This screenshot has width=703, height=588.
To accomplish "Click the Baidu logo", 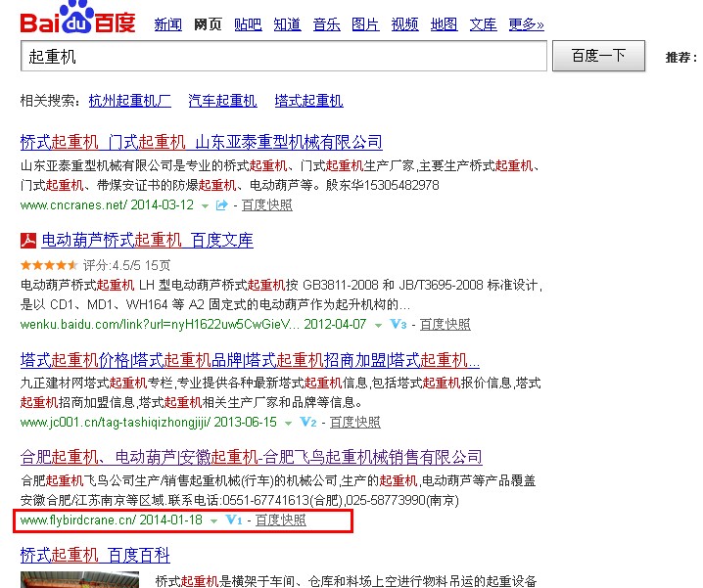I will tap(77, 18).
